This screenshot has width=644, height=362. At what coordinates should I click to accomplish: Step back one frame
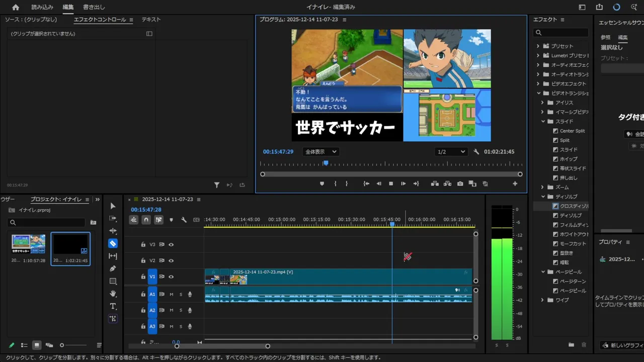[x=379, y=184]
